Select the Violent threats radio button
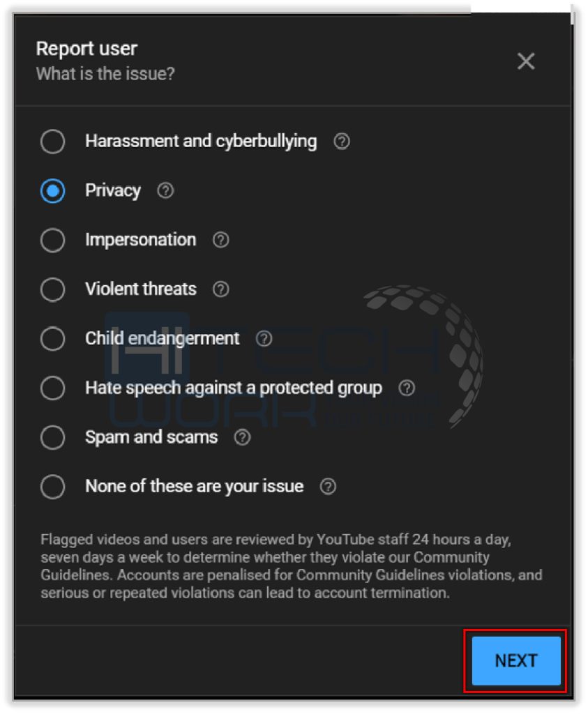The image size is (588, 714). pyautogui.click(x=53, y=289)
